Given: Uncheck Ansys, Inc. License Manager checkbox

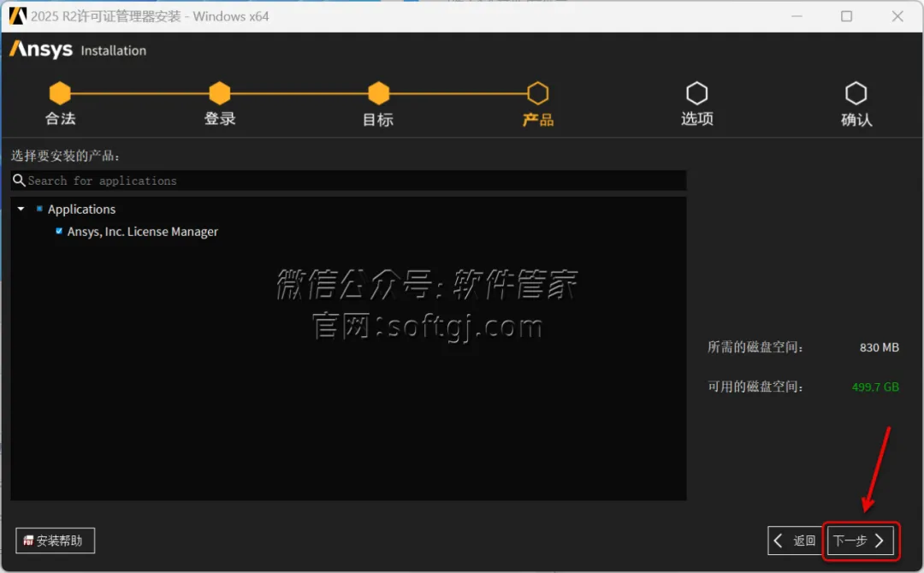Looking at the screenshot, I should pos(59,231).
